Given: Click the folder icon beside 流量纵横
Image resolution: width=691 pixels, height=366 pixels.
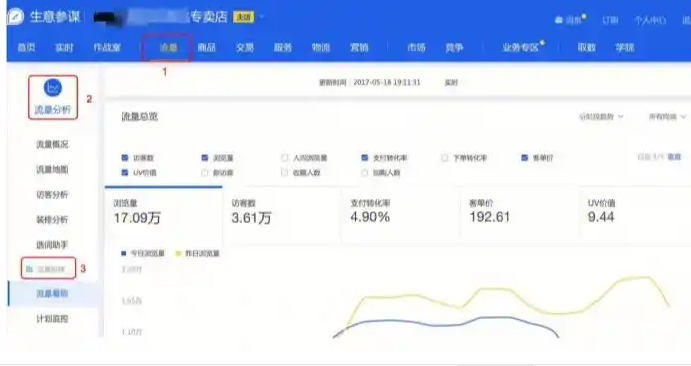Looking at the screenshot, I should [x=29, y=269].
